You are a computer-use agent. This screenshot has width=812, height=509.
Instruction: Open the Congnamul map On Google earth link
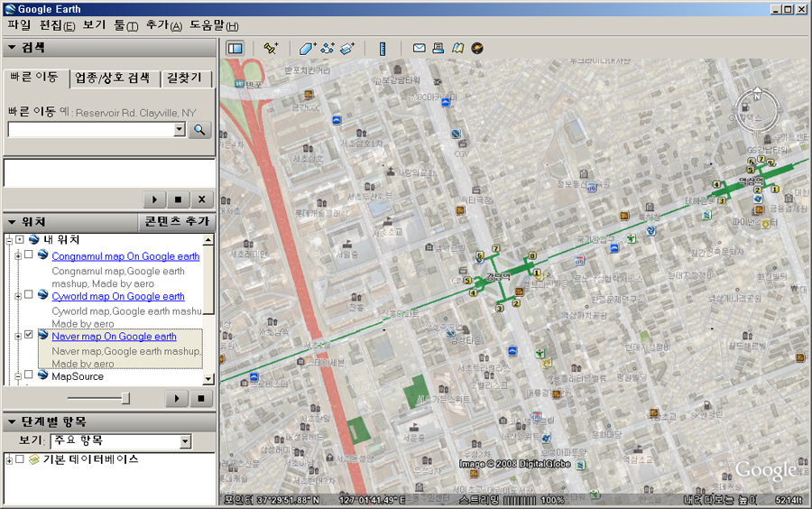click(x=125, y=255)
